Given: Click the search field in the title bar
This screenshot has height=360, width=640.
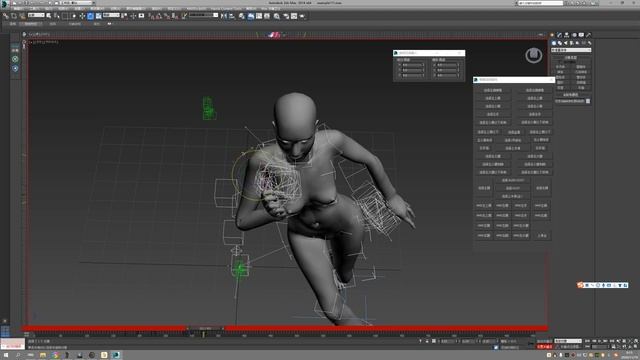Looking at the screenshot, I should pyautogui.click(x=540, y=3).
